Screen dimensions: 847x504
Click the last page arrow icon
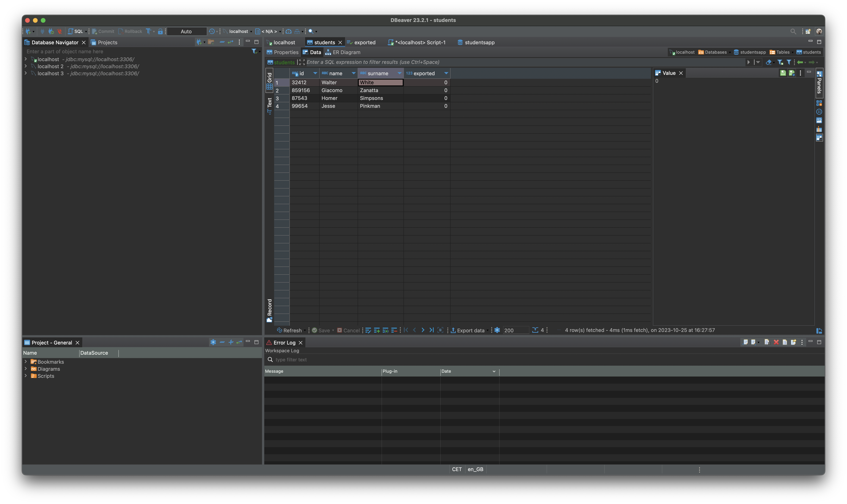tap(432, 330)
